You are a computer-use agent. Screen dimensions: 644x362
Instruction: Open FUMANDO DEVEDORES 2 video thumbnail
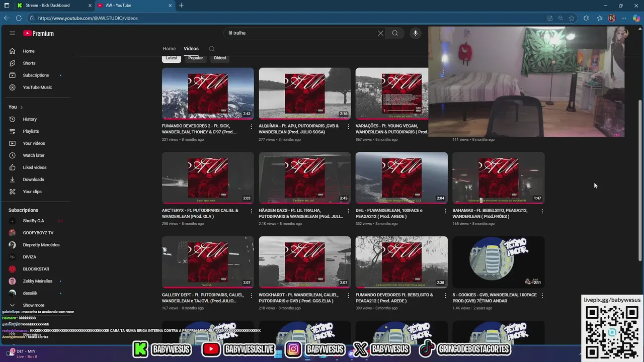208,94
